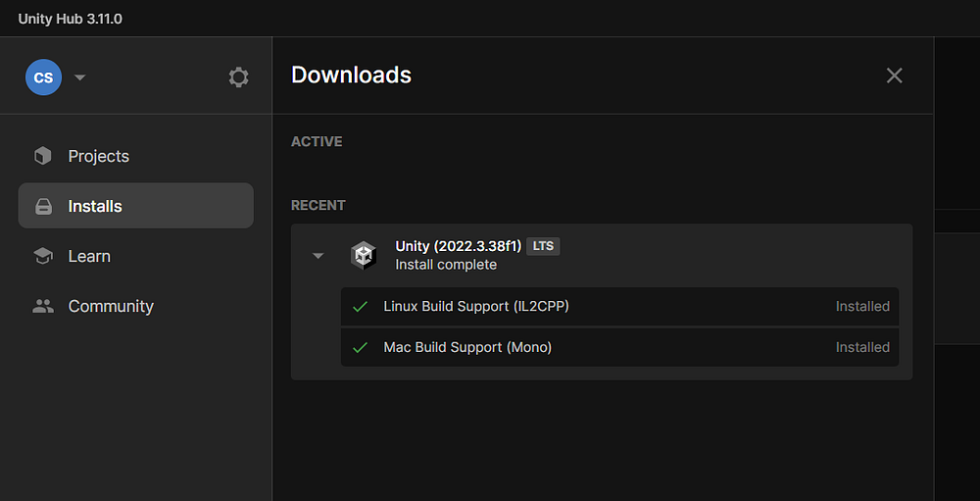Select the Installs section
Screen dimensions: 980x501
[135, 206]
